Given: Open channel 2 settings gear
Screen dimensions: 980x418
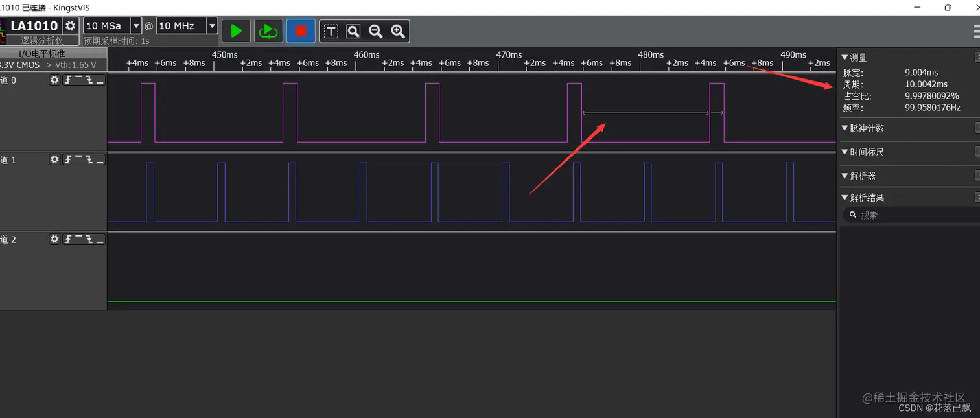Looking at the screenshot, I should coord(54,239).
